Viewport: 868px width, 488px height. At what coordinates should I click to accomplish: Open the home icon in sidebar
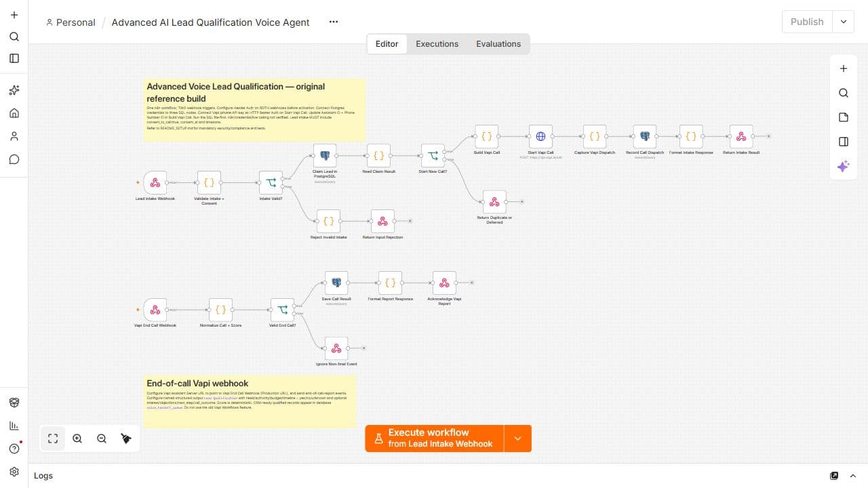pos(14,113)
